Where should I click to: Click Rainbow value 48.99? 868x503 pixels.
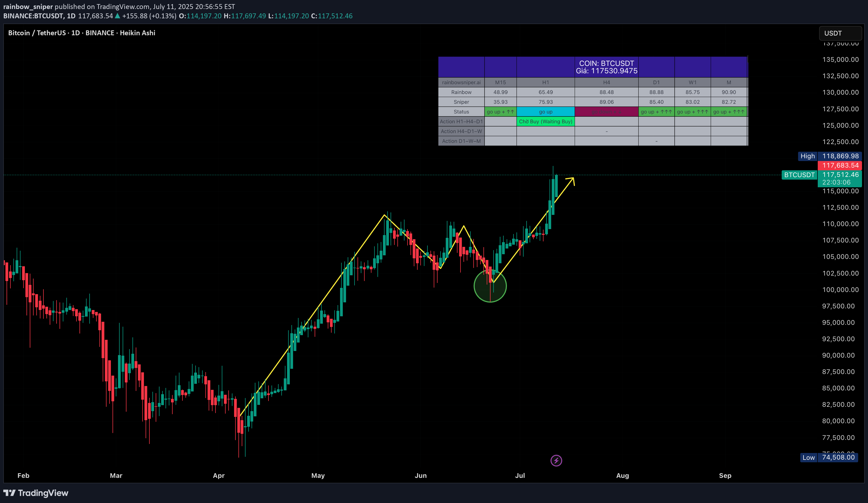coord(500,92)
